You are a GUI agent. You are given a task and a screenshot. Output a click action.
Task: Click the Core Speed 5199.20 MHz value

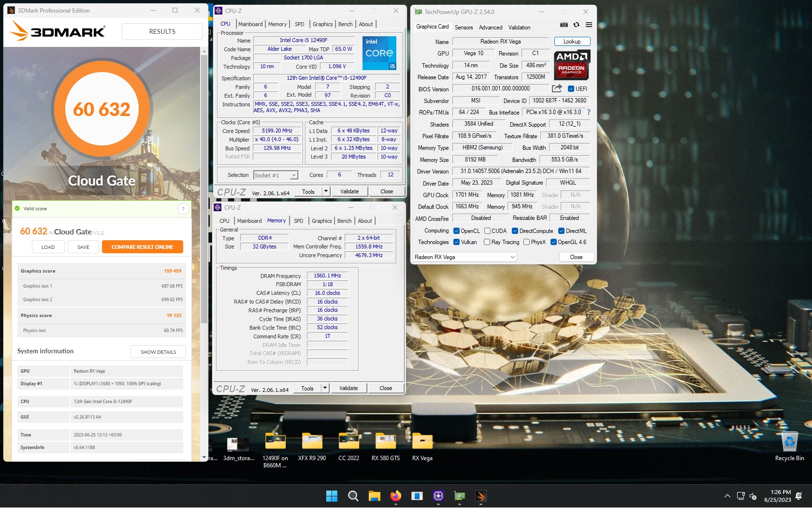pos(277,130)
